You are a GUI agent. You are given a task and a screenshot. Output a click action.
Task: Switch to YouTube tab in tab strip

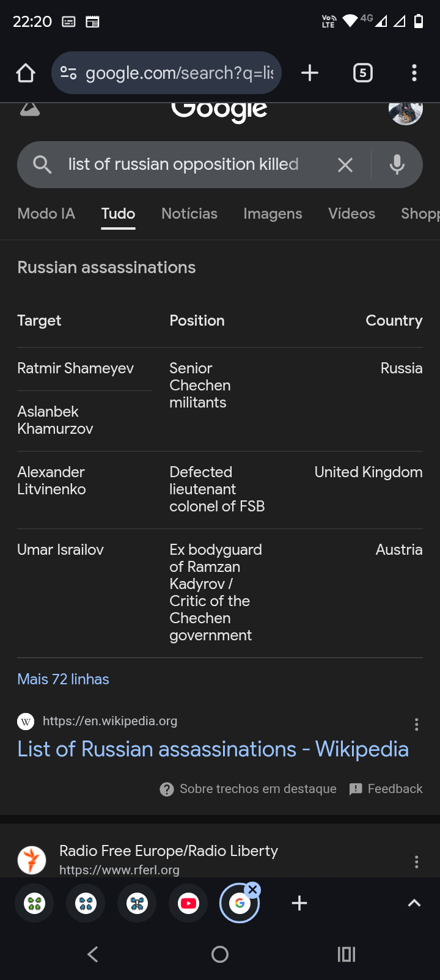188,903
